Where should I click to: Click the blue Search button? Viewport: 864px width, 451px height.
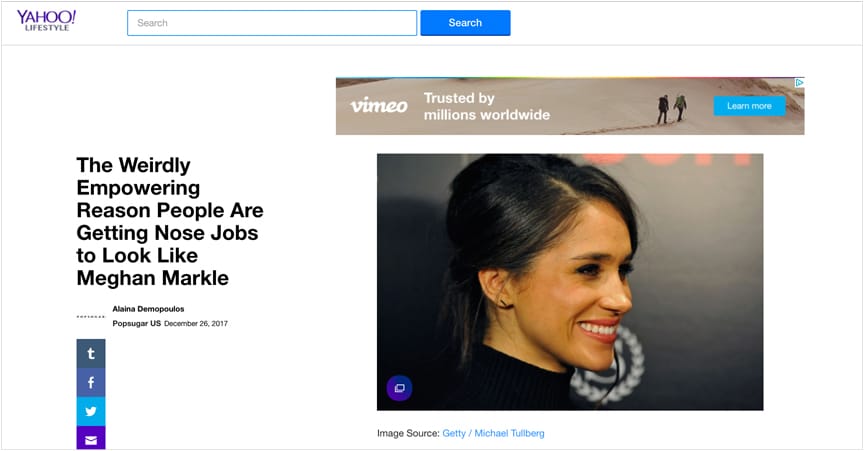[465, 23]
